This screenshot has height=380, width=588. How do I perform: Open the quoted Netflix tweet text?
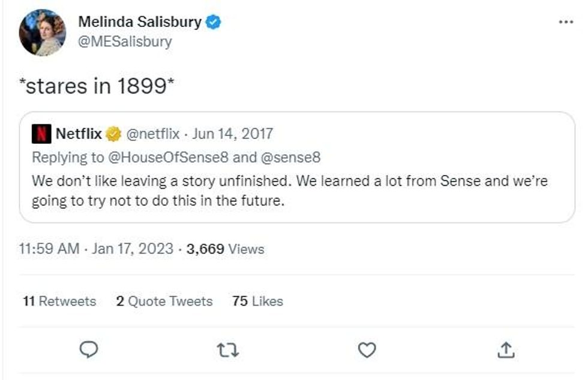[290, 191]
